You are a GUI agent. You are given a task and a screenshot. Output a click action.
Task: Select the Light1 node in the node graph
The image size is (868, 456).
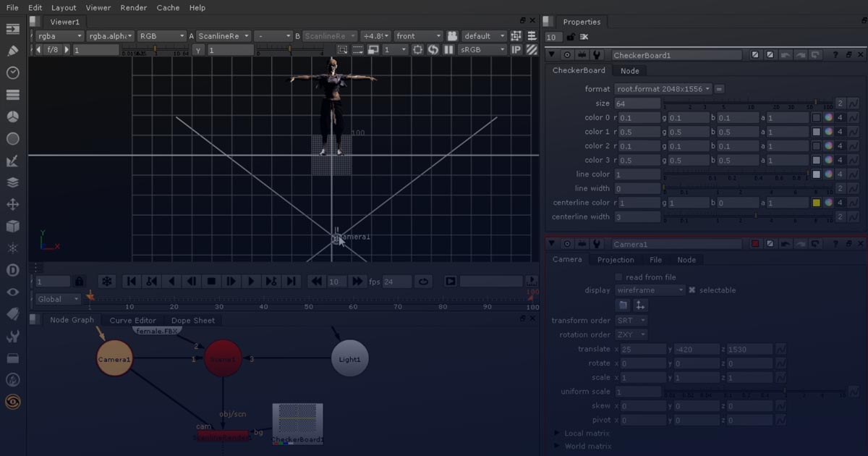[350, 358]
